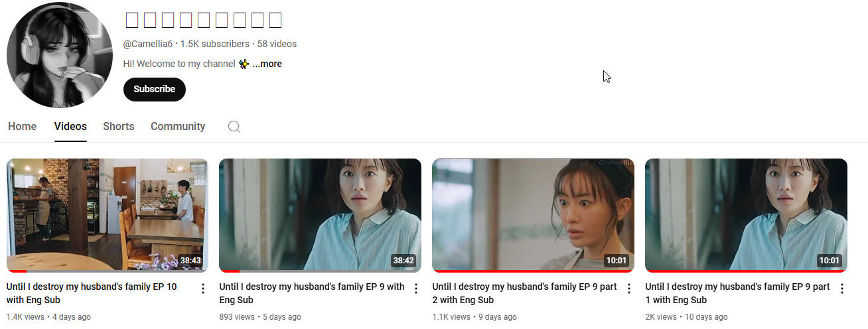
Task: Open the Community tab
Action: 178,126
